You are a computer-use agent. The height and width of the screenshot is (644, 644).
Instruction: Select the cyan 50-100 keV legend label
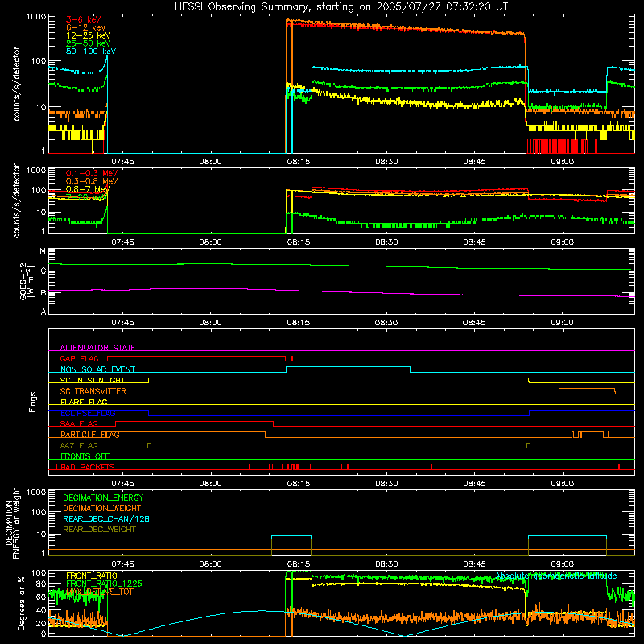pos(91,52)
